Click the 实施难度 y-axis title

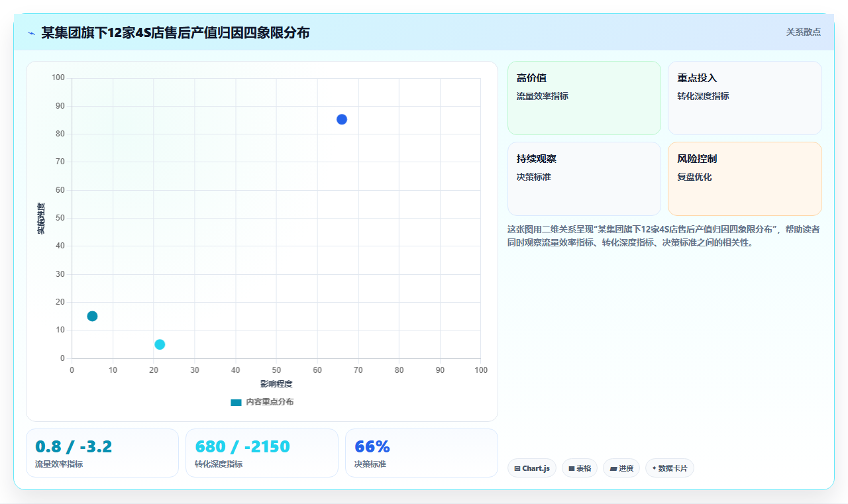pyautogui.click(x=41, y=219)
